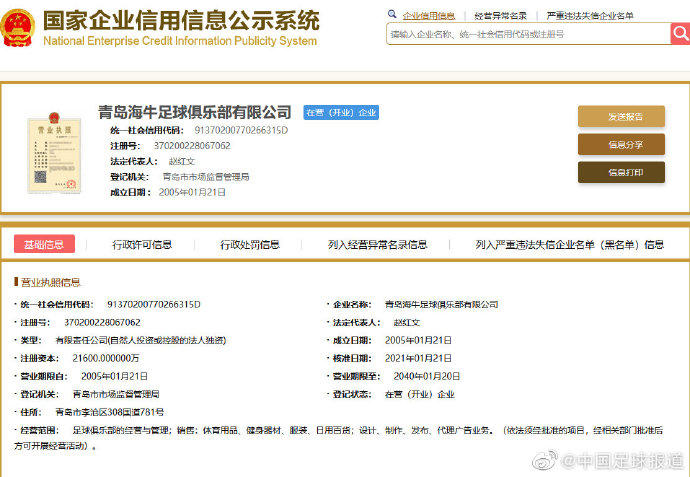This screenshot has width=690, height=477.
Task: Click the 发送报告 button
Action: tap(621, 117)
